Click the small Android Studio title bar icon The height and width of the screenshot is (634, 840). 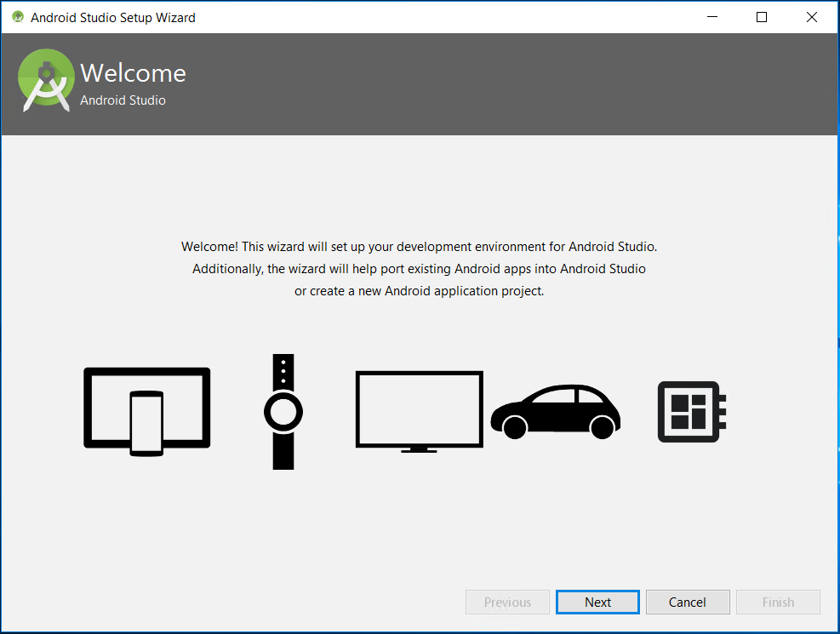[18, 17]
